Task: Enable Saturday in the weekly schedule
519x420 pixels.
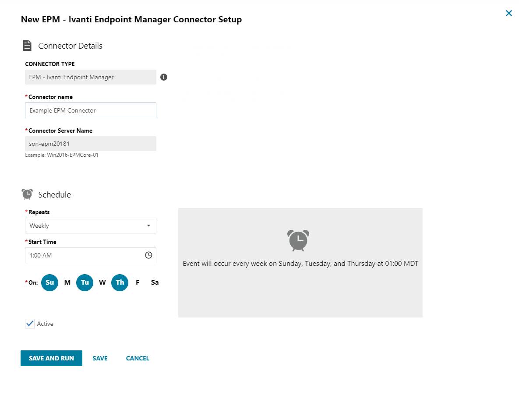Action: [x=155, y=282]
